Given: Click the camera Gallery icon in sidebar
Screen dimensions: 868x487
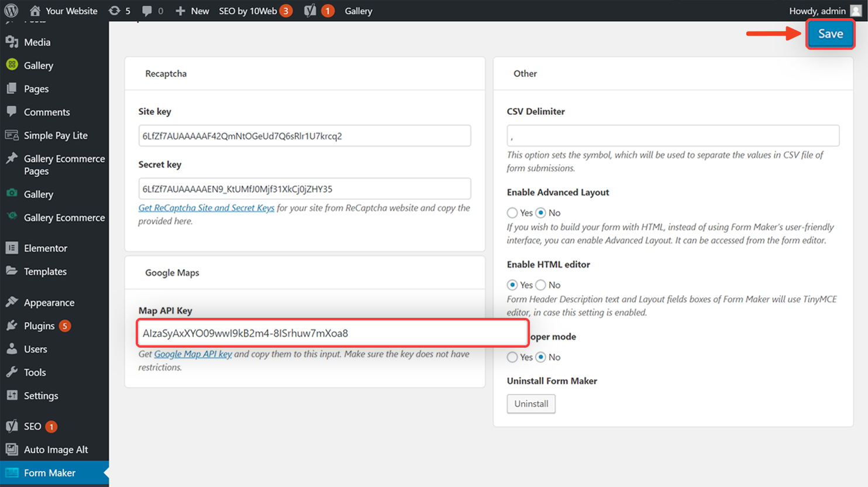Looking at the screenshot, I should (12, 193).
